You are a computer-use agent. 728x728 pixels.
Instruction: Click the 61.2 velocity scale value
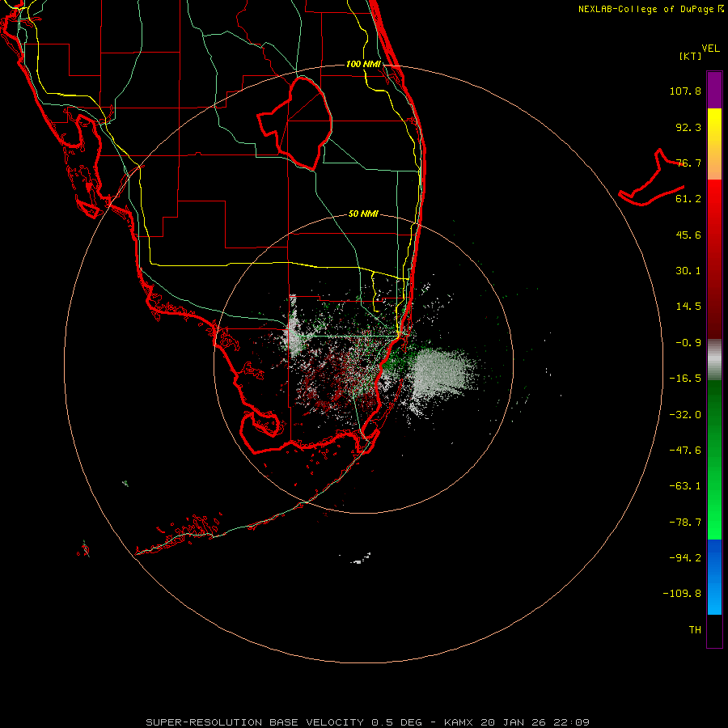688,199
